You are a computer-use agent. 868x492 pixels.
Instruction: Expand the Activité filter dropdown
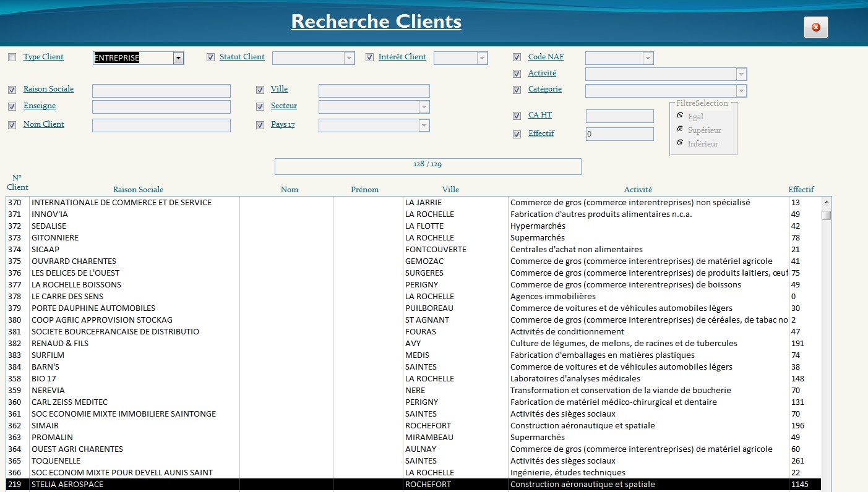[741, 74]
